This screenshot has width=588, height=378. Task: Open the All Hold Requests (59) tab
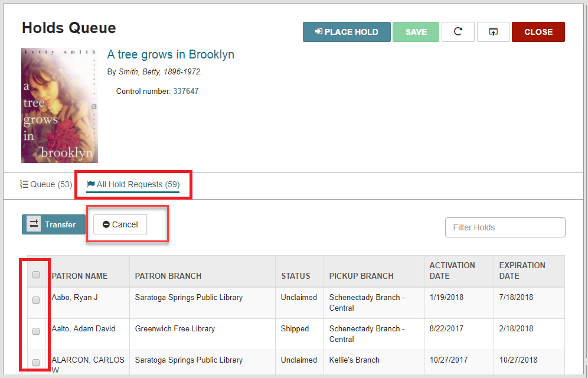coord(133,184)
